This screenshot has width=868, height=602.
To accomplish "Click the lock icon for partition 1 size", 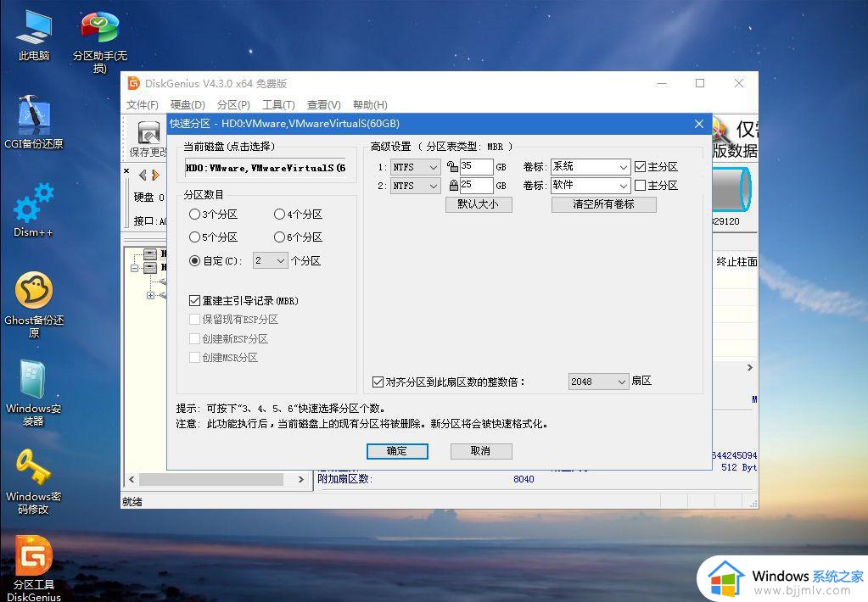I will [x=452, y=166].
